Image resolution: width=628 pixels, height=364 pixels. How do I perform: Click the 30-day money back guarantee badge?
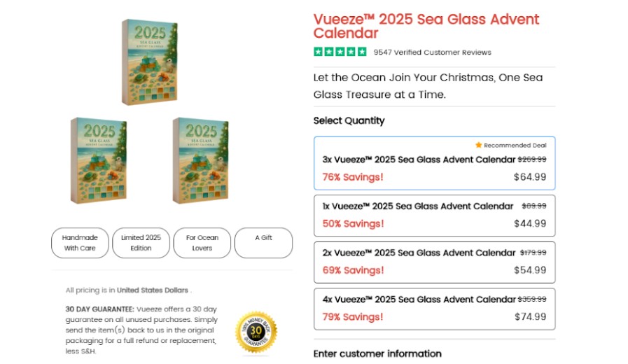[256, 331]
